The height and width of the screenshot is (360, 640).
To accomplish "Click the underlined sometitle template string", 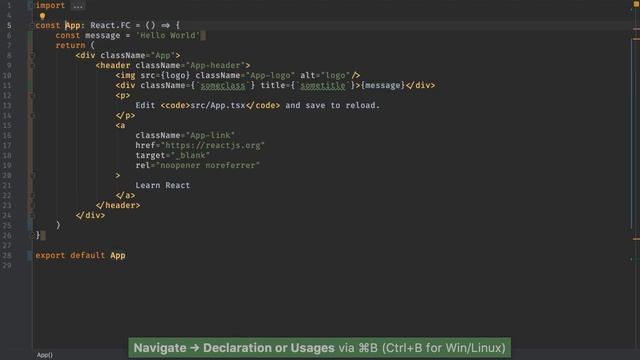I will (x=323, y=85).
